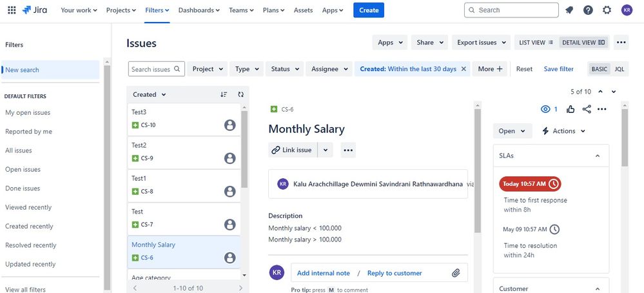644x293 pixels.
Task: Open the Link issue dropdown arrow
Action: [326, 150]
